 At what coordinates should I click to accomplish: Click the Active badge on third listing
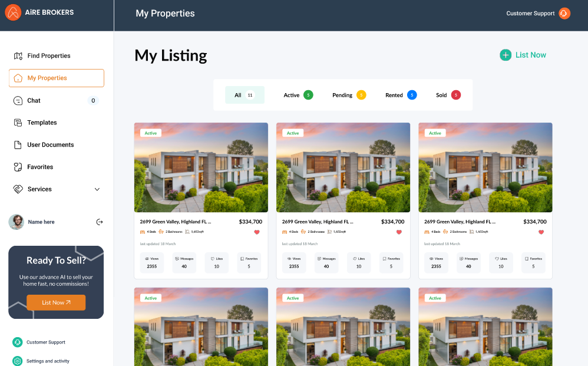pyautogui.click(x=435, y=133)
